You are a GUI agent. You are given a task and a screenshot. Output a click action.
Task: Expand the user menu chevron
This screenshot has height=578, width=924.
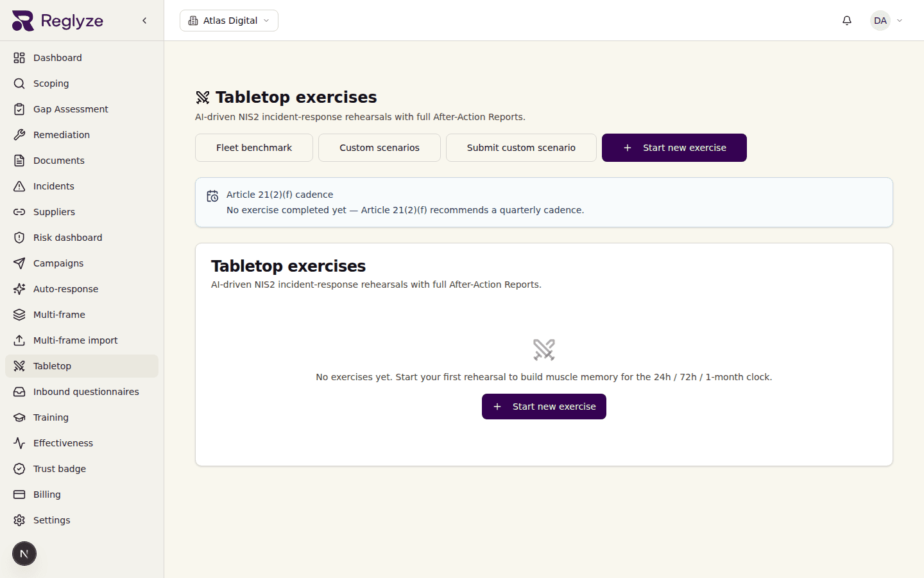click(x=900, y=21)
